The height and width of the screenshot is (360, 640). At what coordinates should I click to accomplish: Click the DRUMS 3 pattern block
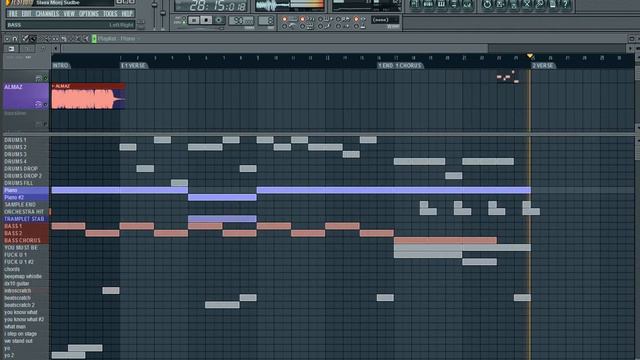pos(351,154)
